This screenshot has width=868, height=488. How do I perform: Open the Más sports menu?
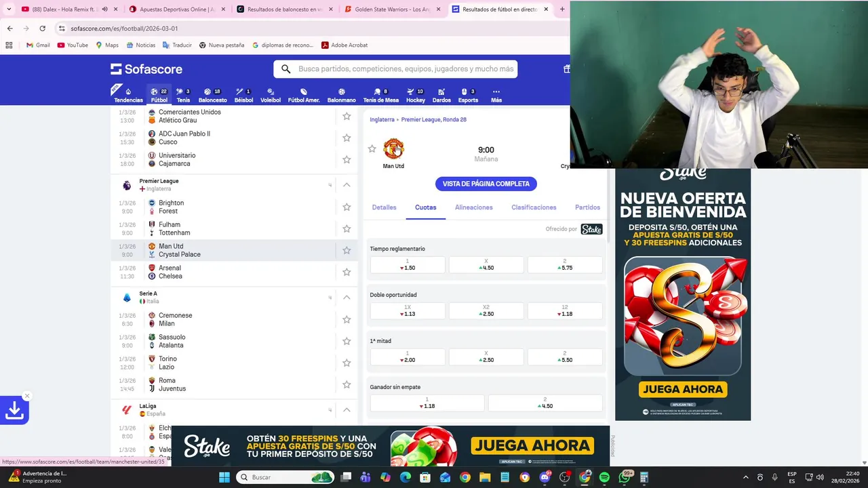(496, 95)
